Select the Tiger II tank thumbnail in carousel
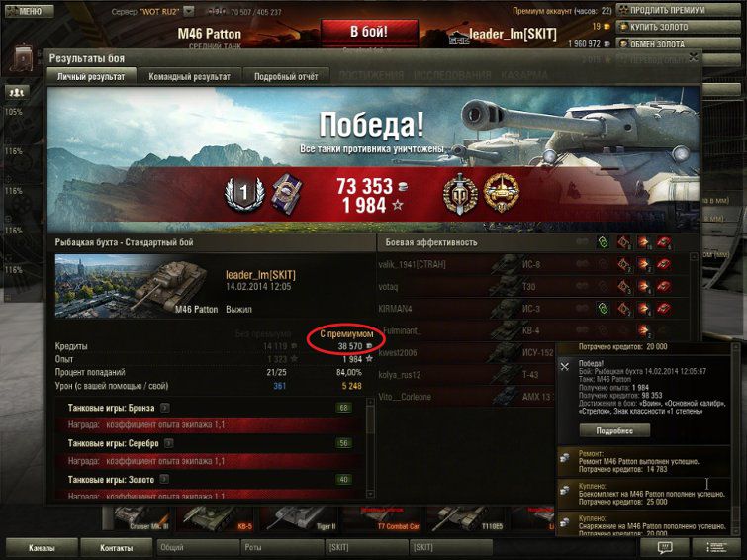This screenshot has height=560, width=747. [301, 519]
